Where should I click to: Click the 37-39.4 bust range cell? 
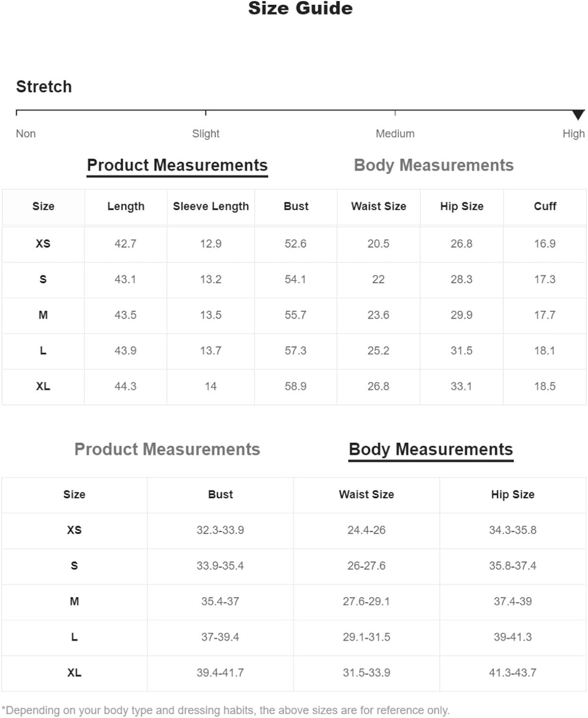click(x=220, y=637)
